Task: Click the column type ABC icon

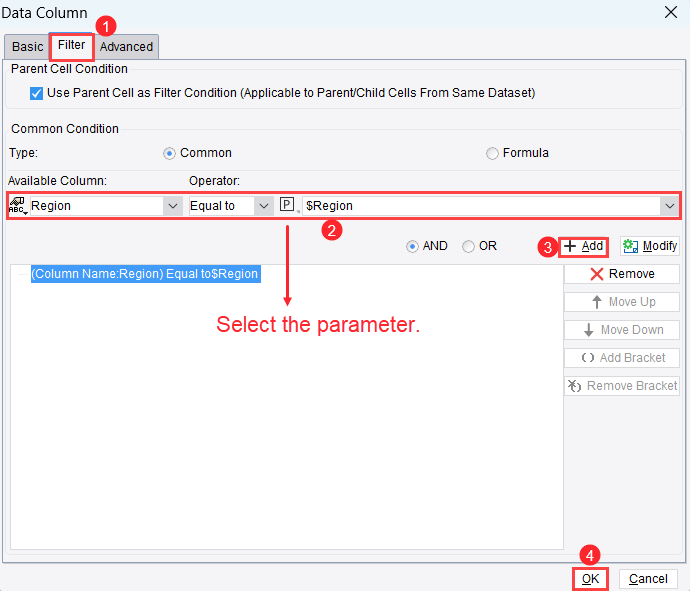Action: click(18, 206)
